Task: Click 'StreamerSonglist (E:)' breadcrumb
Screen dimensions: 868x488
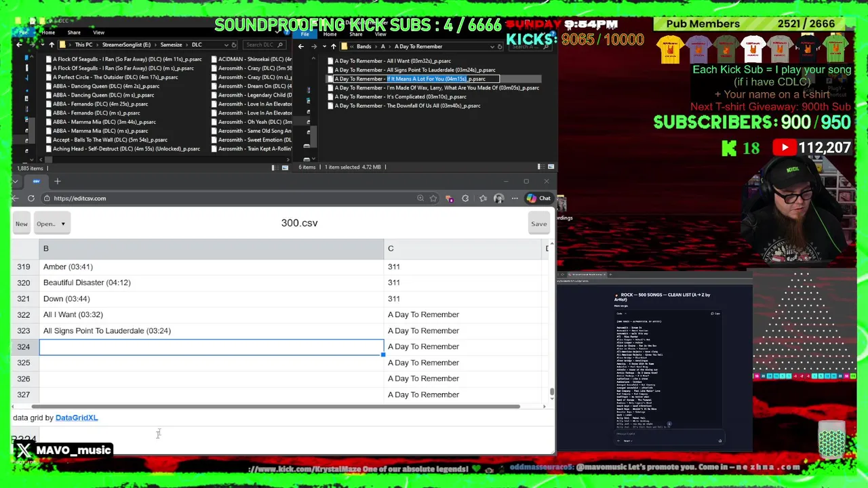Action: [x=127, y=45]
